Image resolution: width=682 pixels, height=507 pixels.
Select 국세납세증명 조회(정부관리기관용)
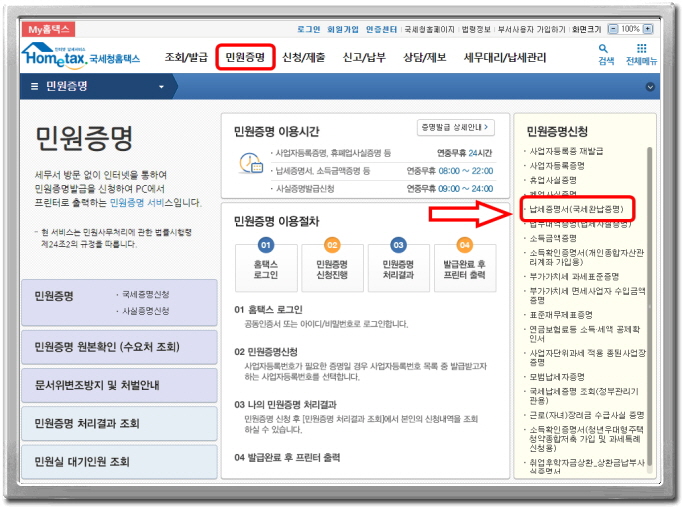[x=584, y=396]
